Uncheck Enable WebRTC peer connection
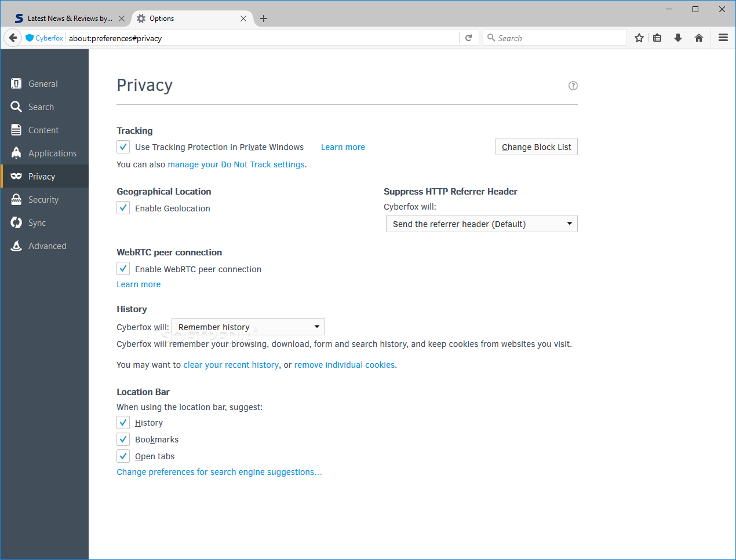736x560 pixels. point(123,269)
